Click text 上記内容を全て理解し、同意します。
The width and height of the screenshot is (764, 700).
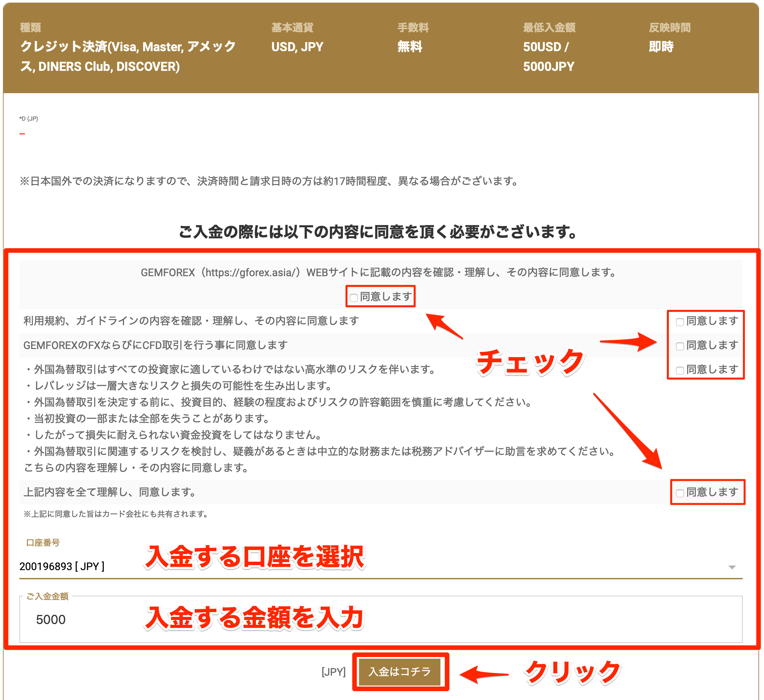pyautogui.click(x=110, y=492)
